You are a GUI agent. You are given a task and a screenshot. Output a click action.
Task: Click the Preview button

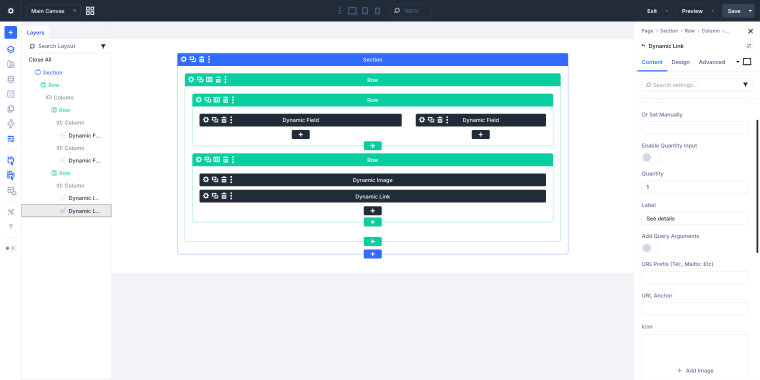(692, 11)
